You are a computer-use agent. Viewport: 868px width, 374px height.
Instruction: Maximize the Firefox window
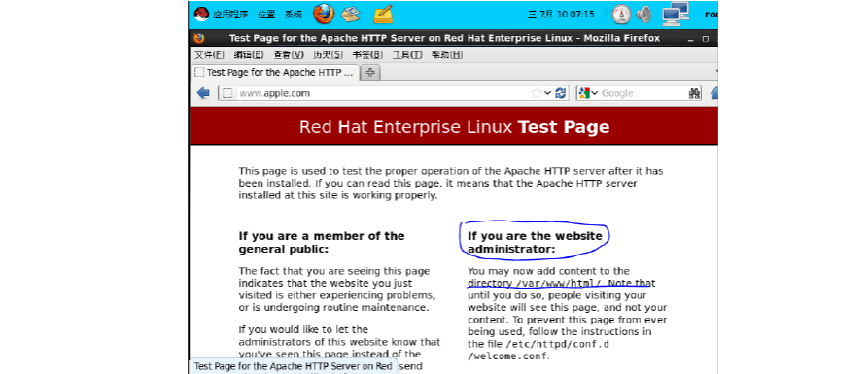(x=706, y=39)
